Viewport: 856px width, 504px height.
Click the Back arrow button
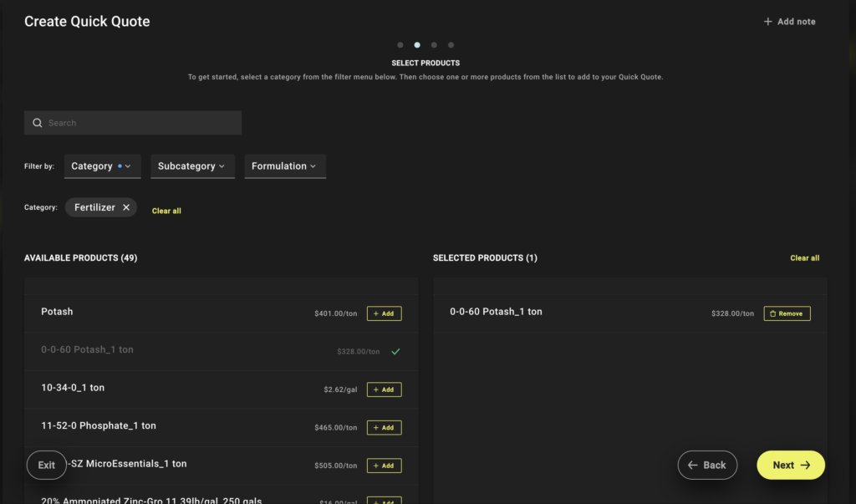[707, 465]
